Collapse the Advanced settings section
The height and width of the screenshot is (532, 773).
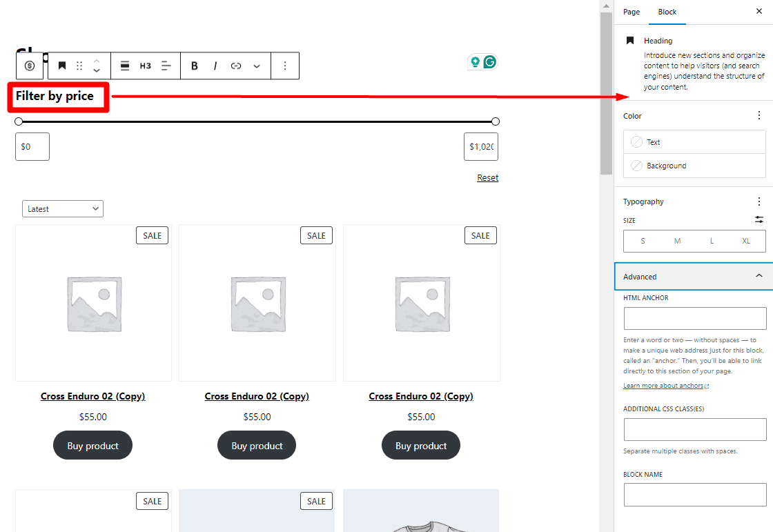coord(759,276)
